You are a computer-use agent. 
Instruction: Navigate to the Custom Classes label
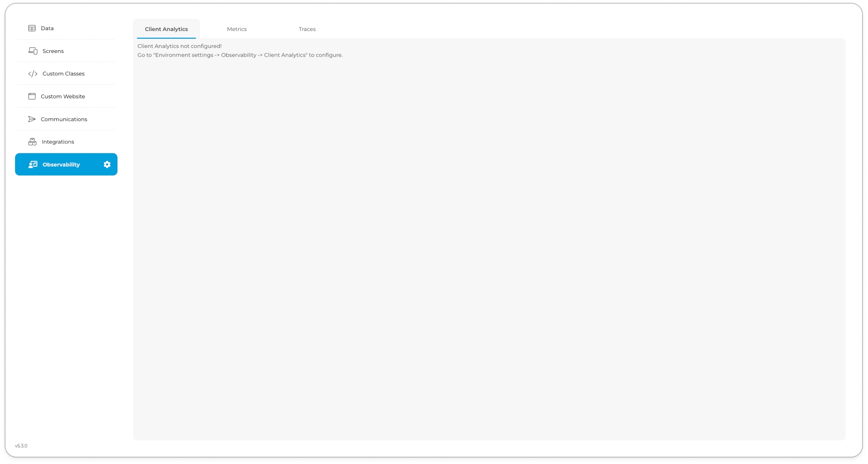pyautogui.click(x=64, y=74)
